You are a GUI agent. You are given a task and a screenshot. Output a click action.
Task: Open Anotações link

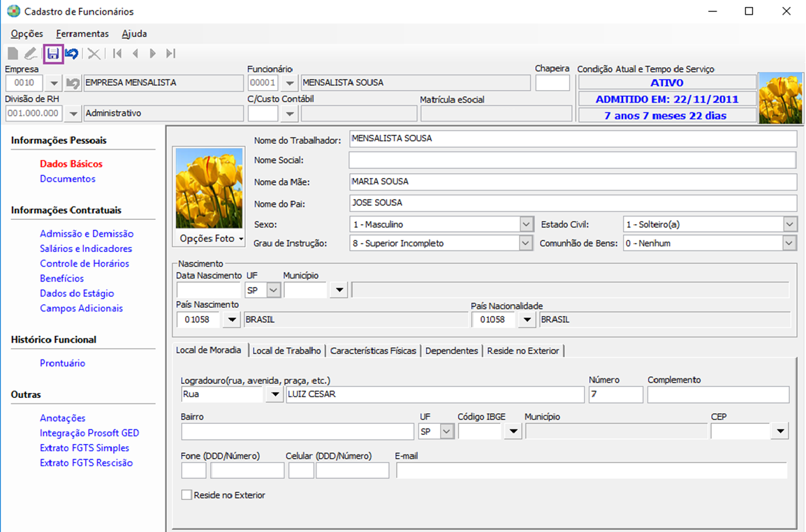pos(63,418)
